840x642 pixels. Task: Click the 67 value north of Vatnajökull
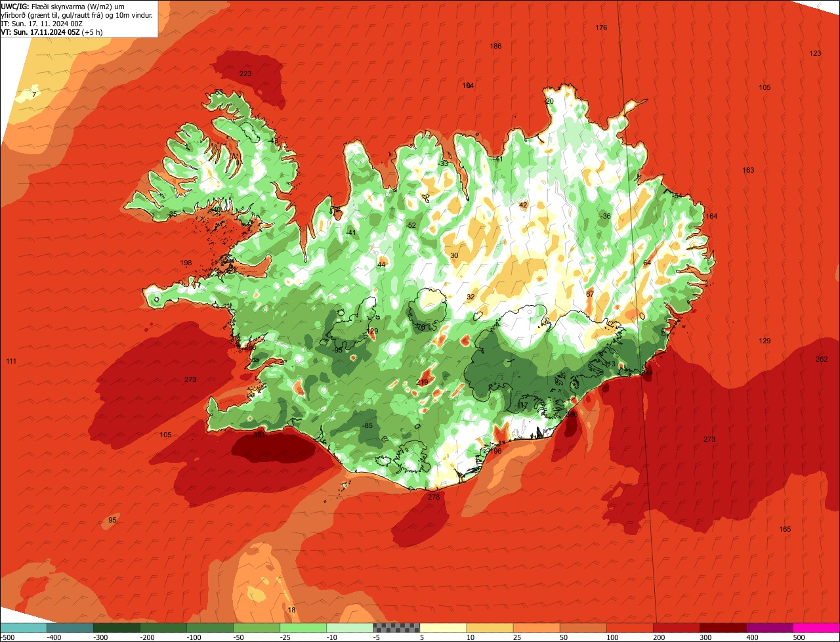(x=589, y=293)
